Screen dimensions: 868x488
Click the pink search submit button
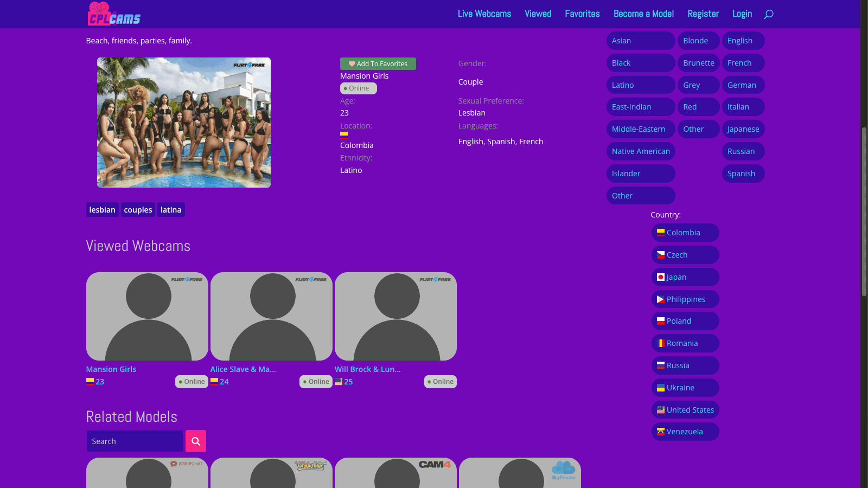click(196, 441)
